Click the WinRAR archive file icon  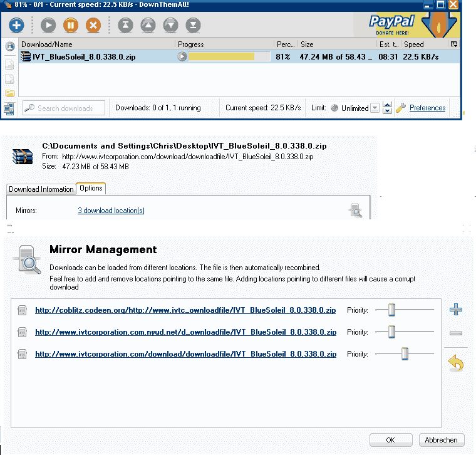point(23,157)
